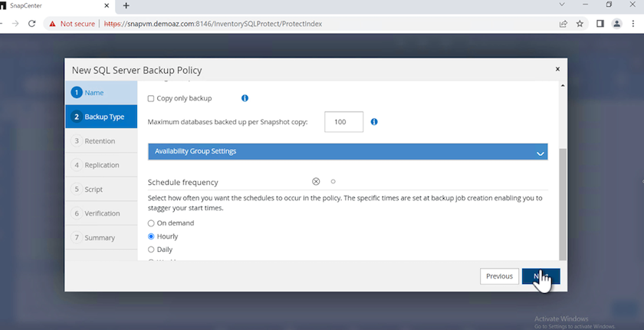Open the Verification step
Image resolution: width=644 pixels, height=330 pixels.
pyautogui.click(x=101, y=213)
